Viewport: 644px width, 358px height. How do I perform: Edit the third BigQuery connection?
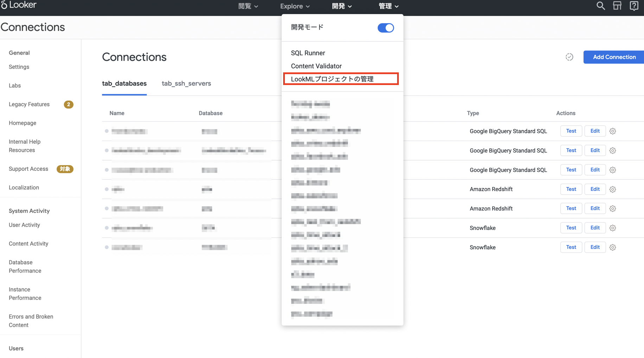pyautogui.click(x=595, y=170)
